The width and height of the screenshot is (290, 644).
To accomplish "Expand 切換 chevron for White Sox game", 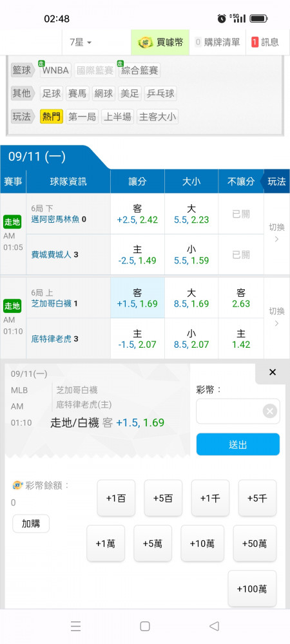I will pyautogui.click(x=276, y=317).
